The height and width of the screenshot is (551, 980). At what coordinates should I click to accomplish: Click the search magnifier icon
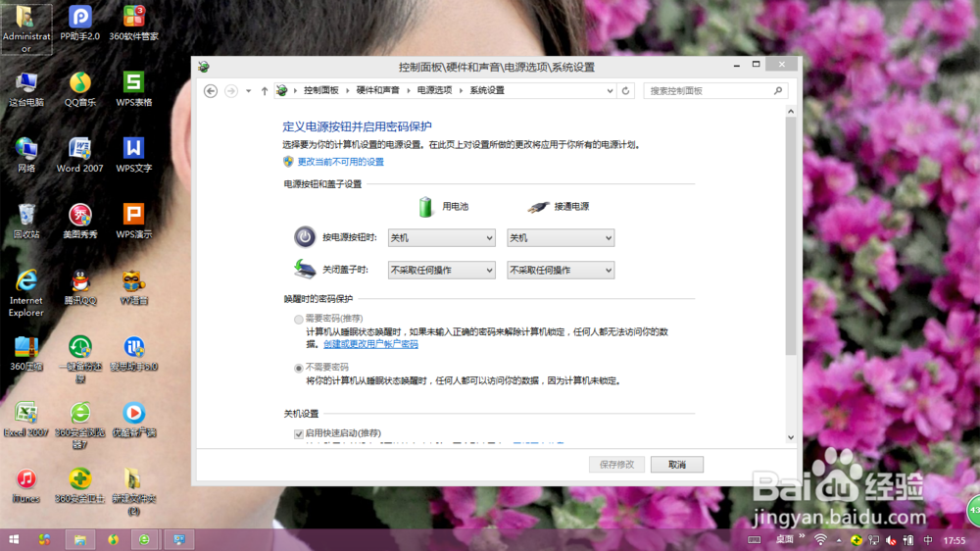point(778,90)
